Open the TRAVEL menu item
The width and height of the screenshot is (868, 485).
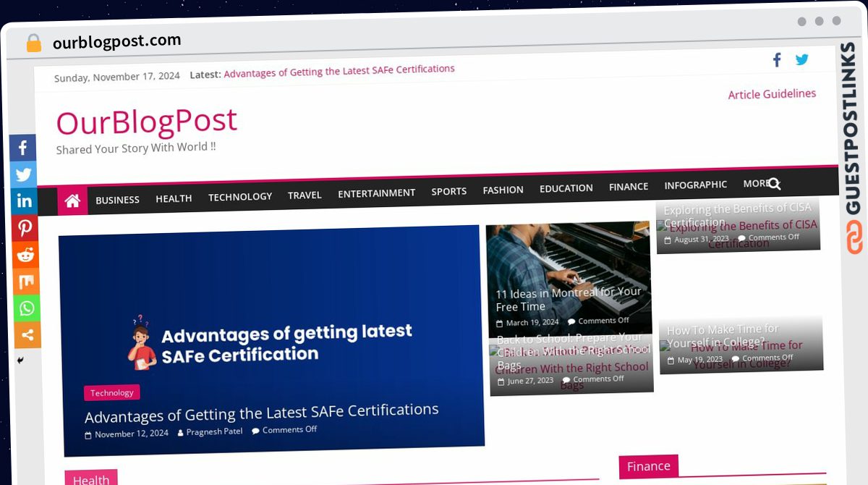[x=305, y=195]
